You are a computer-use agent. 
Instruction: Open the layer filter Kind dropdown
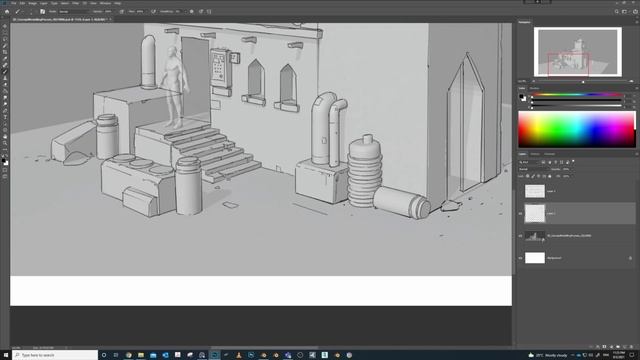point(529,162)
